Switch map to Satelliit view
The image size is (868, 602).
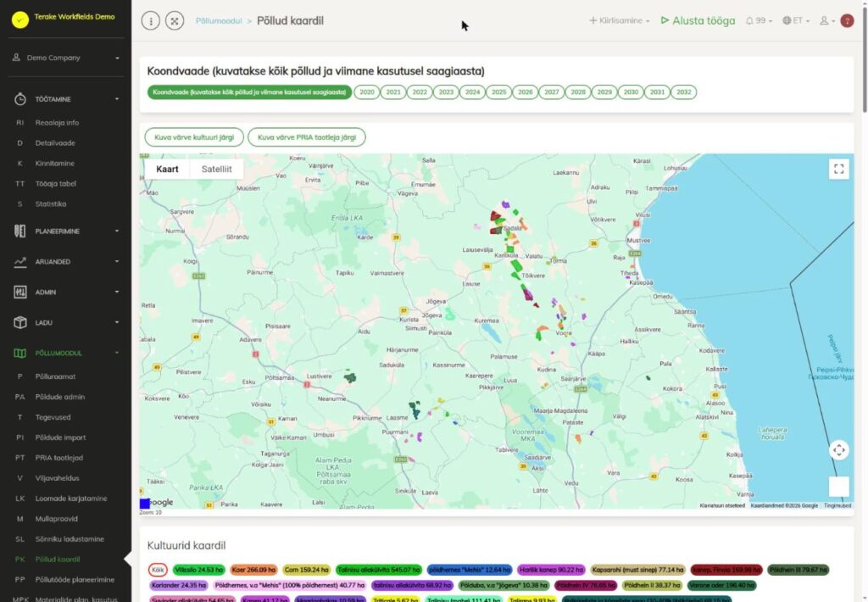[216, 169]
